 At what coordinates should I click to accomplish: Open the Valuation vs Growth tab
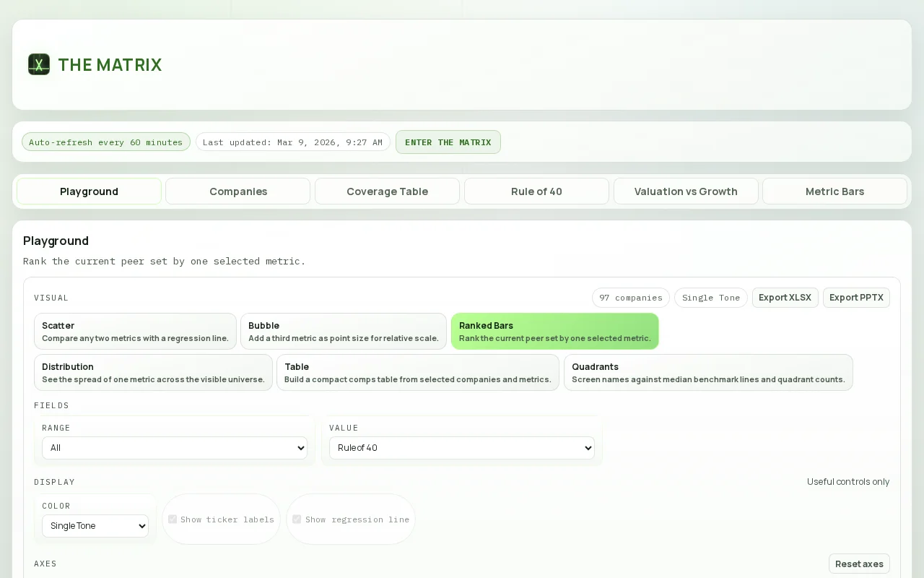tap(686, 191)
